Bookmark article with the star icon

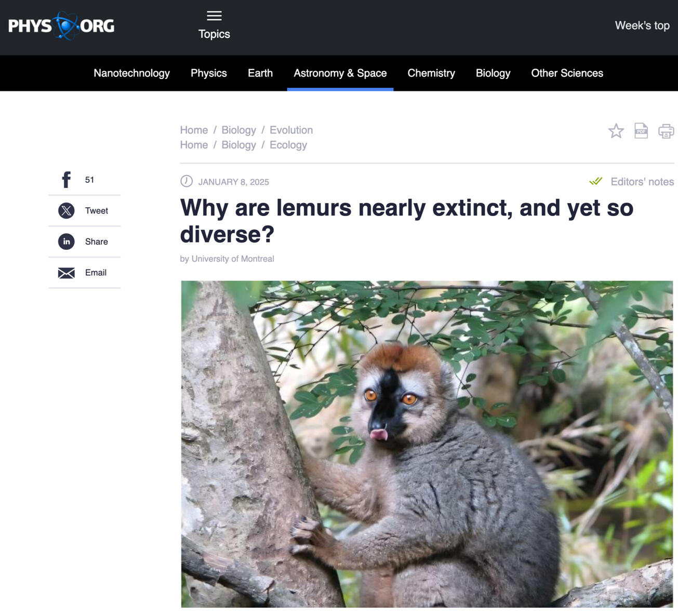616,131
